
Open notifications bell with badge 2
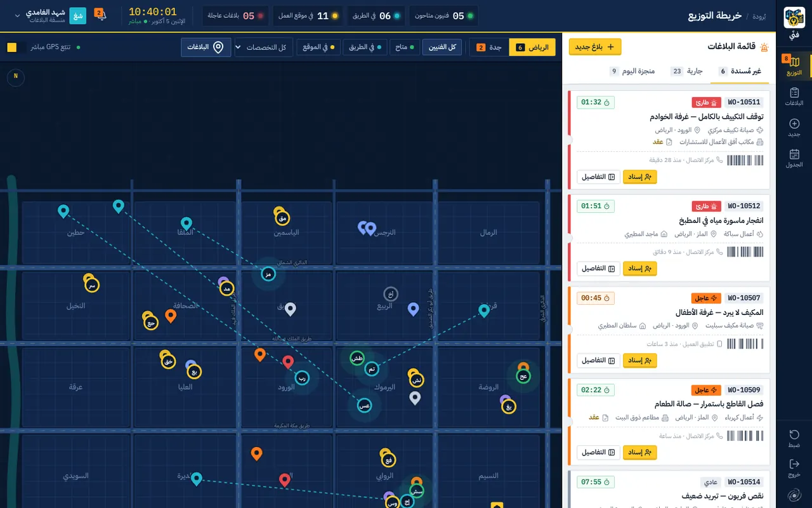pyautogui.click(x=100, y=15)
